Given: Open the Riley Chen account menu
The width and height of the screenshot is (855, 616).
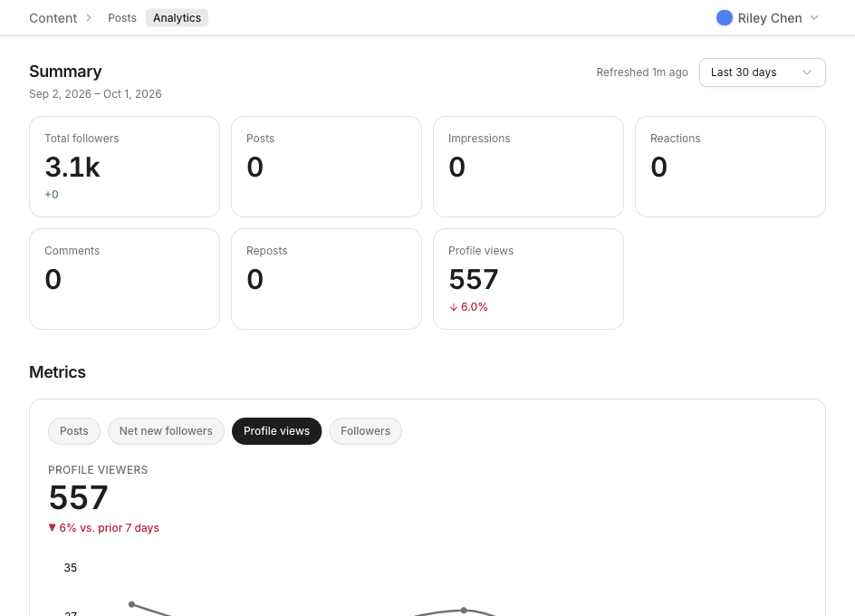Looking at the screenshot, I should pos(768,18).
